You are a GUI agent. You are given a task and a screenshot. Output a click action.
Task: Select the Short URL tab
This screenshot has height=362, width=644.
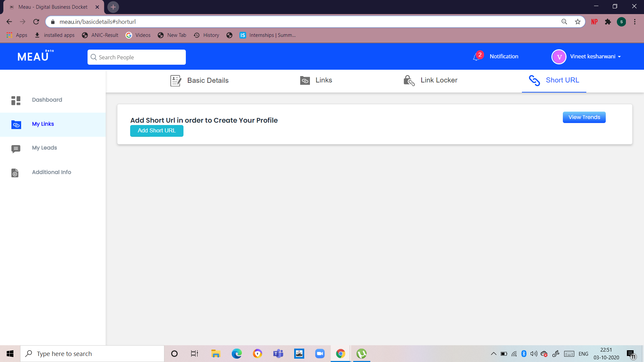[554, 80]
